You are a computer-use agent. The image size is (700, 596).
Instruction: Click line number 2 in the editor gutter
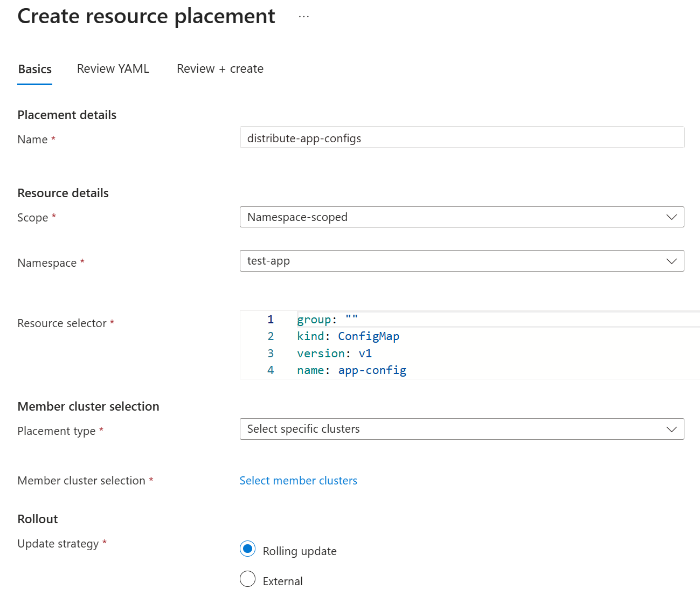pyautogui.click(x=271, y=336)
